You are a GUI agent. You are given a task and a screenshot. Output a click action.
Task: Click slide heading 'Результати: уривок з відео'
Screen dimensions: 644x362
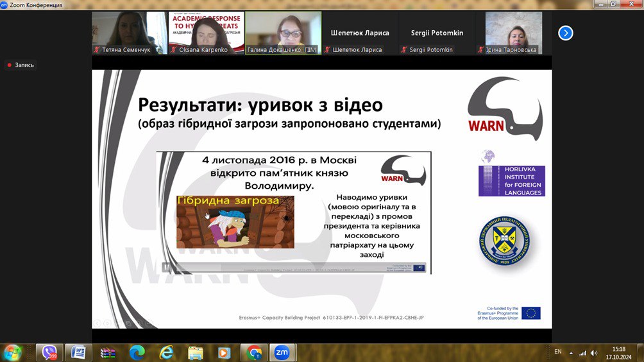pyautogui.click(x=260, y=105)
